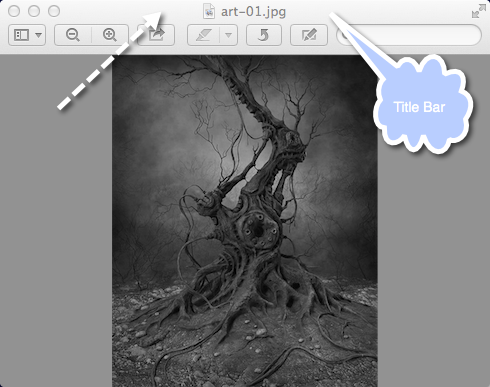Click the dark tree artwork image
Viewport: 490px width, 387px height.
(x=245, y=221)
